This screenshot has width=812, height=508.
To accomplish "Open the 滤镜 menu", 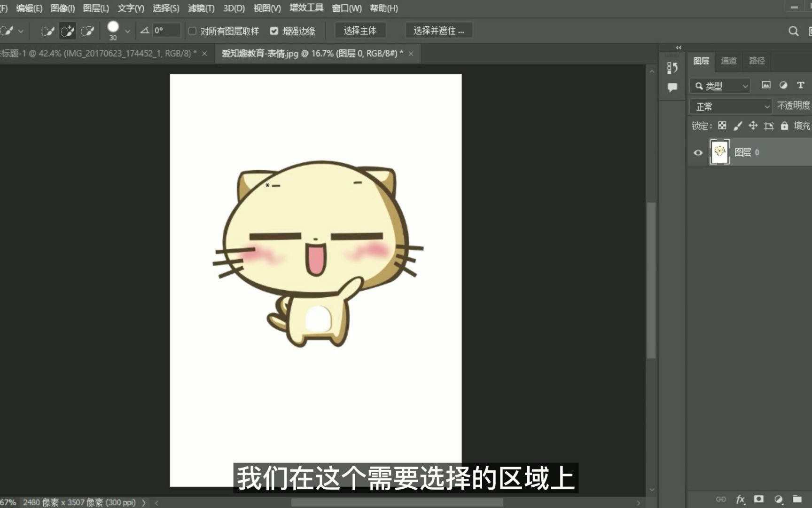I will coord(201,8).
